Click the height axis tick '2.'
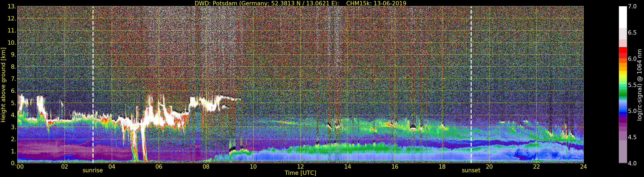The width and height of the screenshot is (644, 177). 14,139
